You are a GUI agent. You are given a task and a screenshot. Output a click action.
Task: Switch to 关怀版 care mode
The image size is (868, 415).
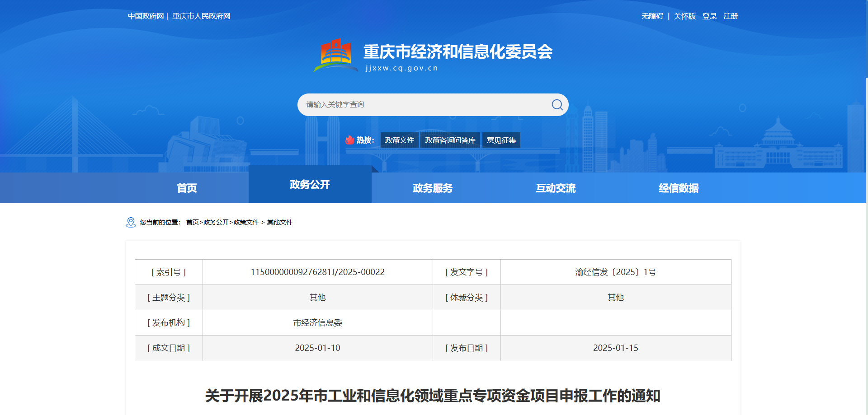coord(684,16)
